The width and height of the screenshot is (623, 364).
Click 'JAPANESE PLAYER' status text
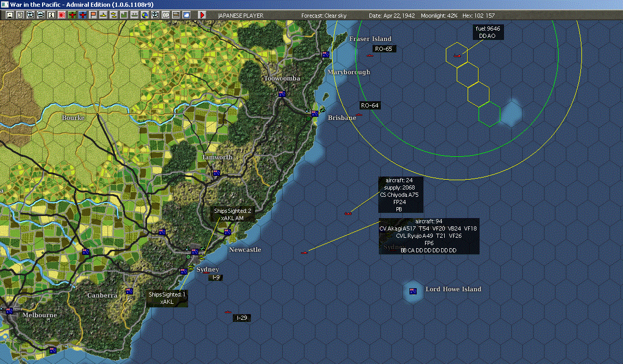tap(241, 16)
